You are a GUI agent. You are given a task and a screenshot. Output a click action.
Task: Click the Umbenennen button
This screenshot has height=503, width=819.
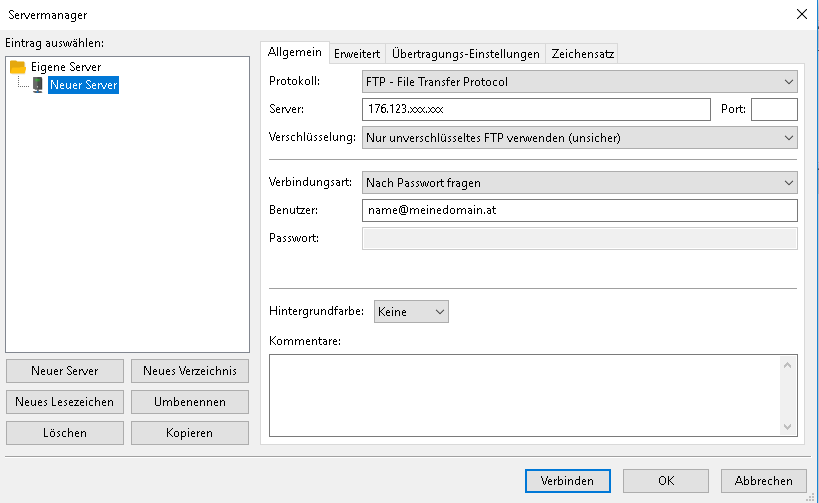[189, 402]
